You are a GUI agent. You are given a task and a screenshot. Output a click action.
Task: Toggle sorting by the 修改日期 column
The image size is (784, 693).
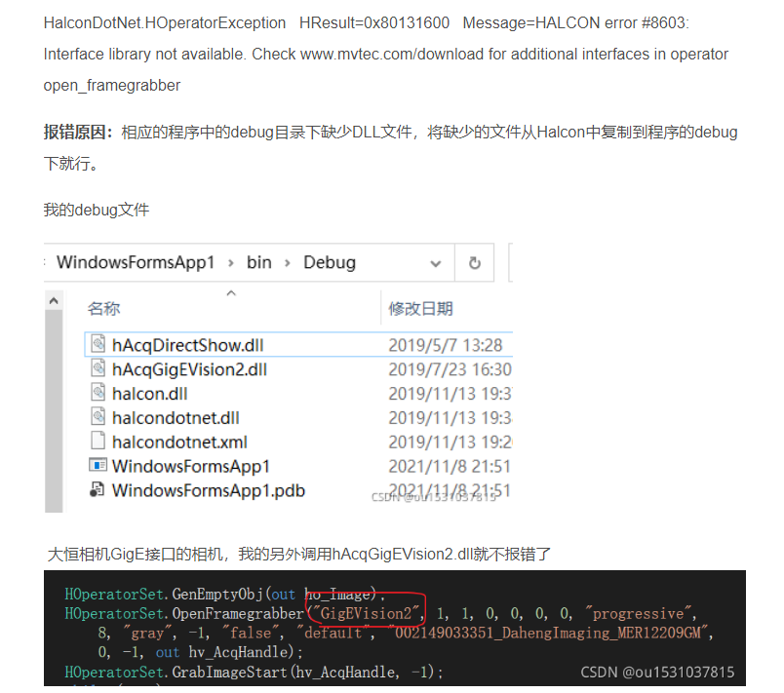pos(421,307)
